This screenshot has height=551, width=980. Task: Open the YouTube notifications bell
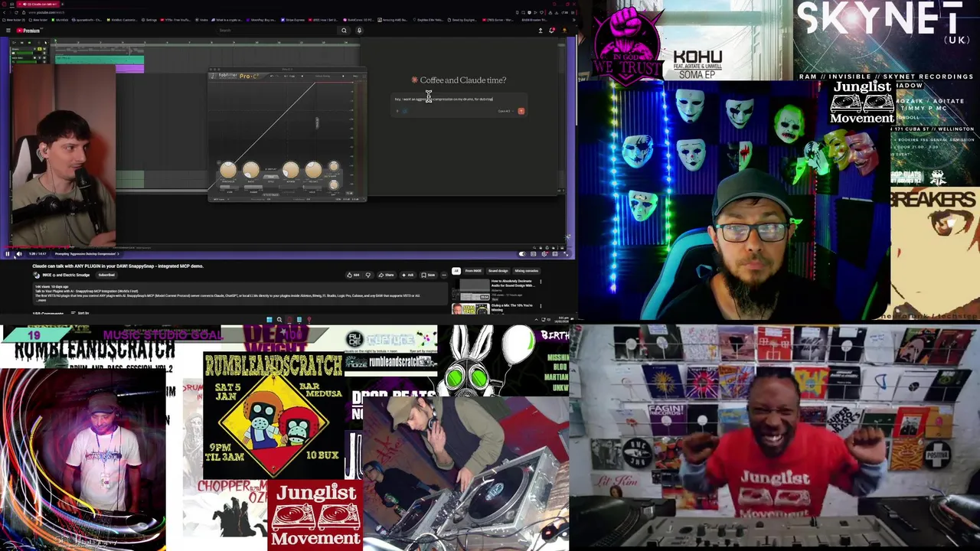(552, 30)
